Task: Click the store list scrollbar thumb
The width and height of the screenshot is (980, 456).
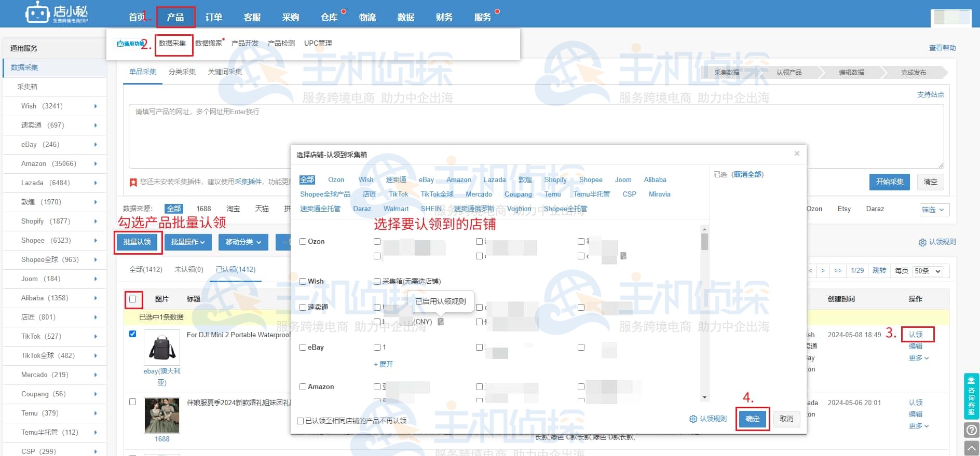Action: (704, 242)
